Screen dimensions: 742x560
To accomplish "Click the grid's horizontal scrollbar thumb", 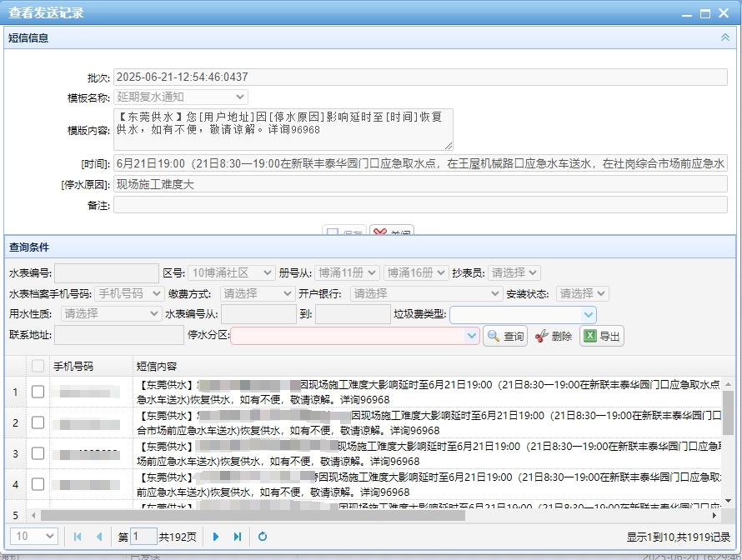I will (x=253, y=515).
